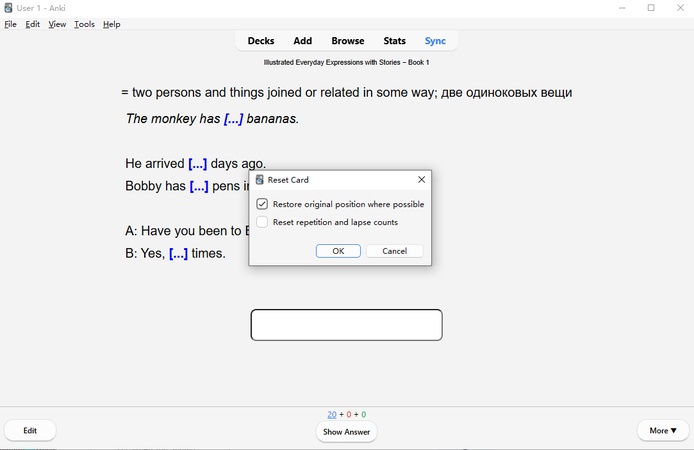Open the Edit menu
Screen dimensions: 694x450
coord(32,24)
